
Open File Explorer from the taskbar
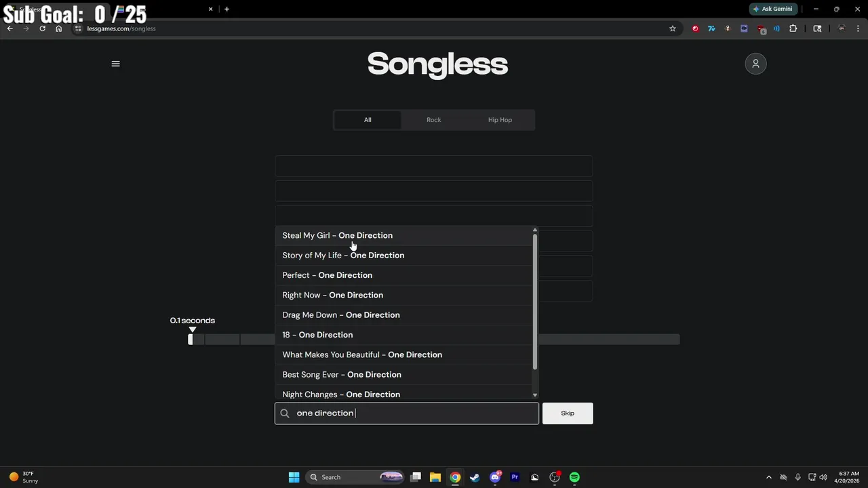pyautogui.click(x=435, y=477)
